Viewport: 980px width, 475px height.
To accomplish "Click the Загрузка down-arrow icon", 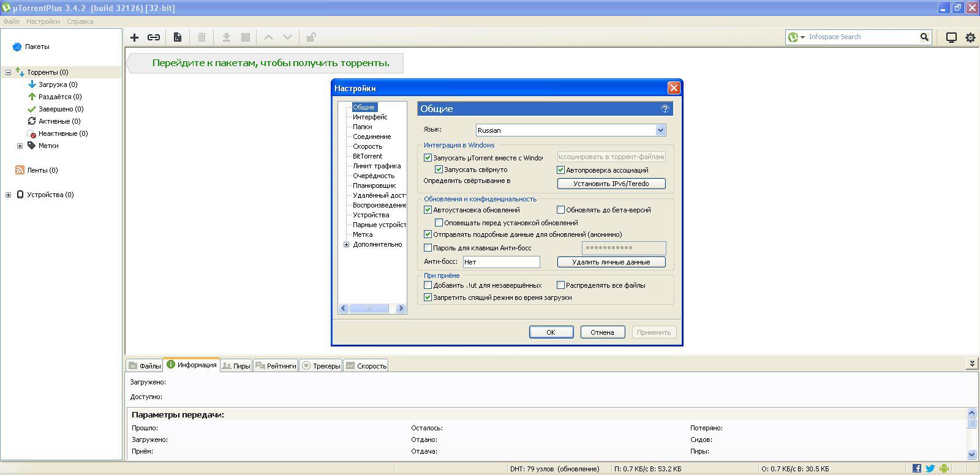I will coord(32,84).
